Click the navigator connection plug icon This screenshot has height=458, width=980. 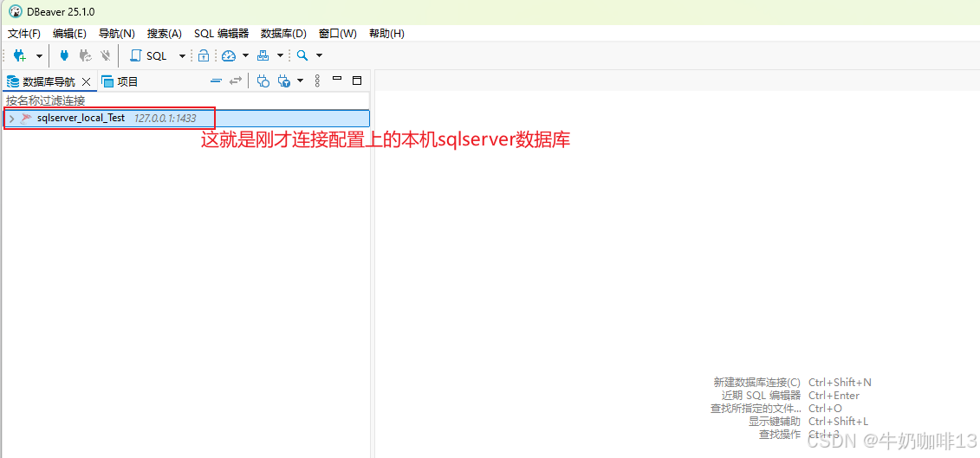coord(263,81)
